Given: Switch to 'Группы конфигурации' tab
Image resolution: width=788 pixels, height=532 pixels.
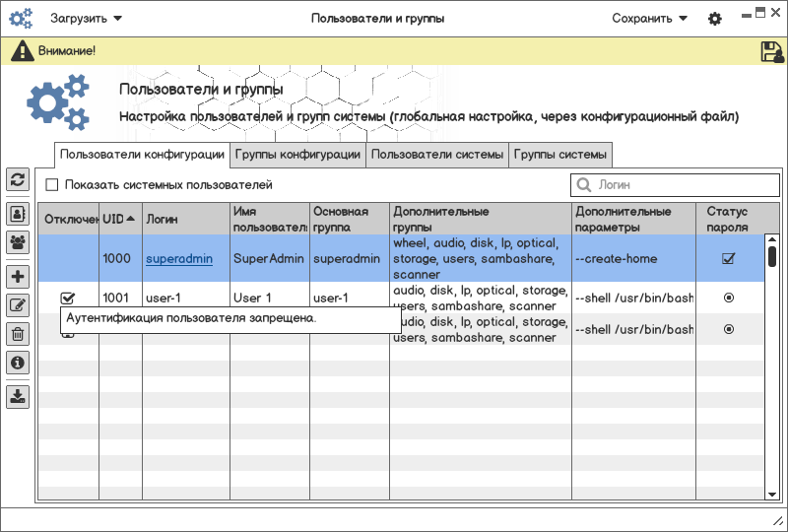Looking at the screenshot, I should [x=297, y=155].
